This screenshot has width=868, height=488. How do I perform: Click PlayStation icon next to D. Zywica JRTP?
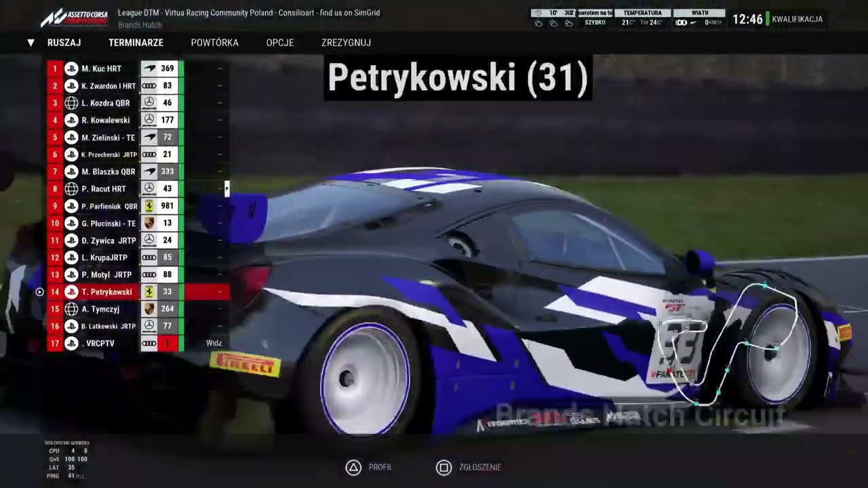pos(71,241)
